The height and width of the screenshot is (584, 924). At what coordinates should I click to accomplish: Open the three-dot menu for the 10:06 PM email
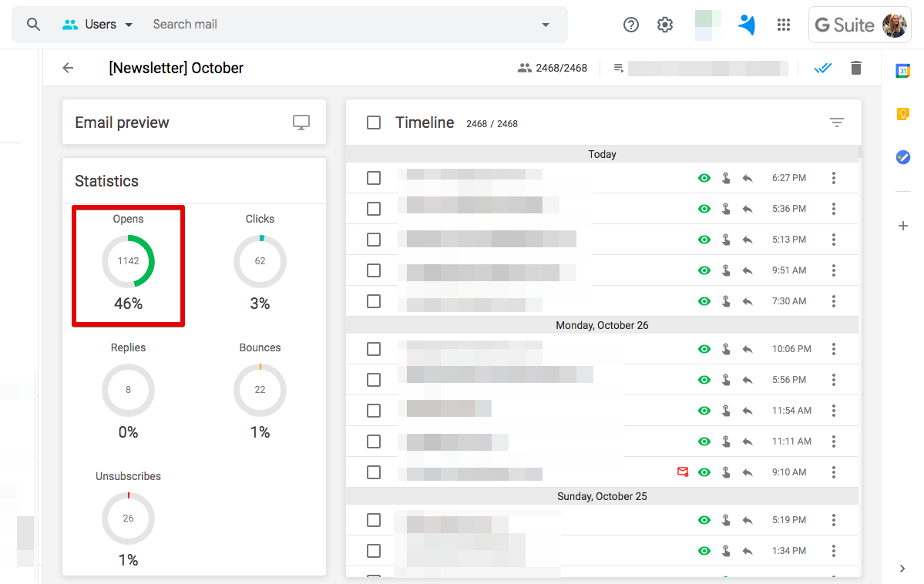[x=833, y=348]
